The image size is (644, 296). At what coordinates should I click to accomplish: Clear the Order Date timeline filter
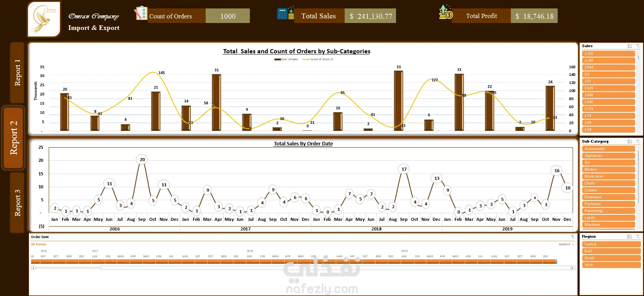click(573, 237)
